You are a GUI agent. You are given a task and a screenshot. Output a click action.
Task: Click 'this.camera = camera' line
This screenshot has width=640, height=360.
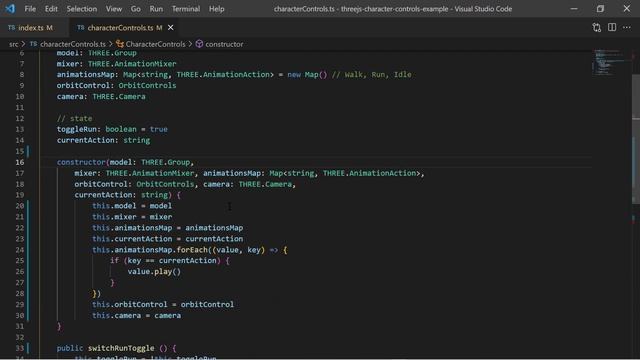(136, 316)
